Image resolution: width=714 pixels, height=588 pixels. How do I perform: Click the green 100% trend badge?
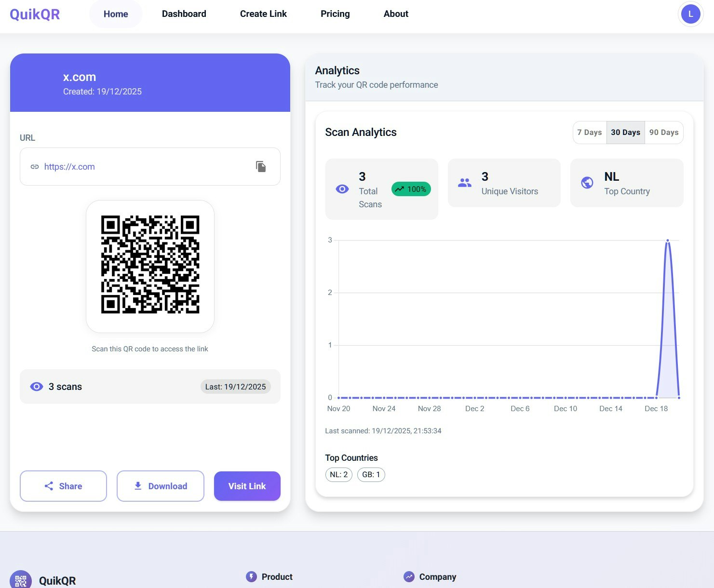[x=411, y=189]
